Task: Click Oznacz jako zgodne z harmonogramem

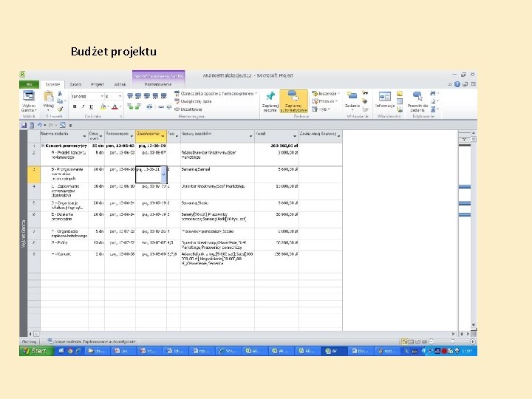Action: click(x=216, y=93)
